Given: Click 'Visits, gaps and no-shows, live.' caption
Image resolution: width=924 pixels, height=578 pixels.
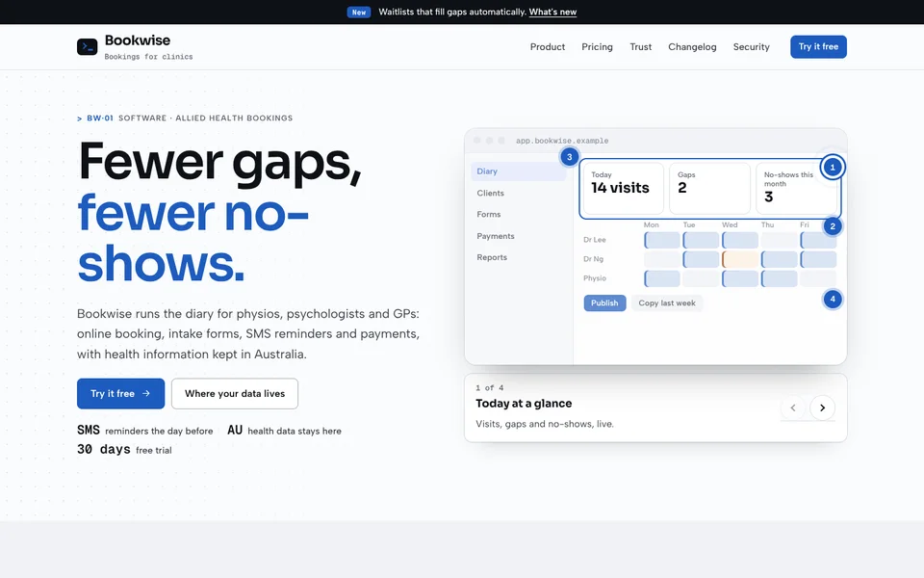Looking at the screenshot, I should [x=545, y=424].
